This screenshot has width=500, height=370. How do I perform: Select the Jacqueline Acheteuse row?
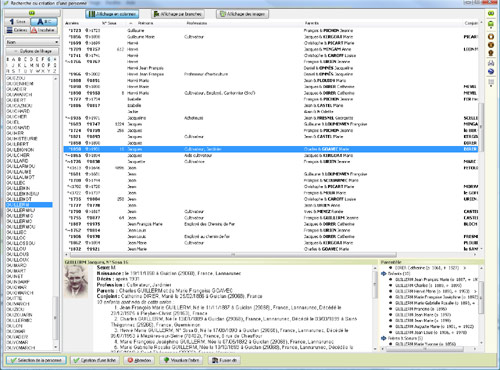click(271, 118)
